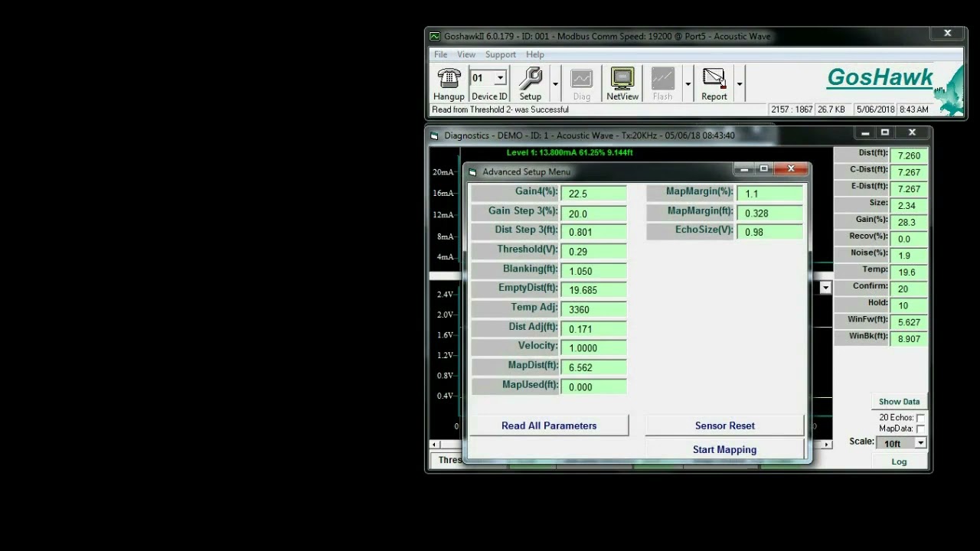
Task: Click the WinBk(ft) value 8.907
Action: coord(909,339)
